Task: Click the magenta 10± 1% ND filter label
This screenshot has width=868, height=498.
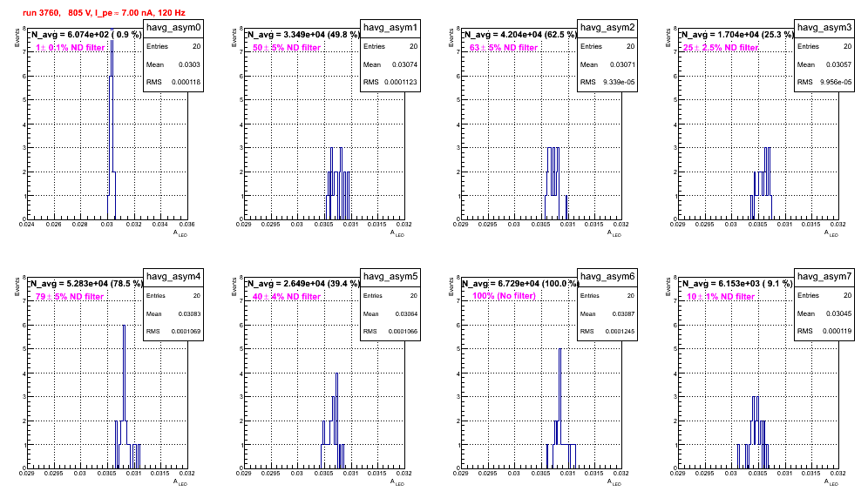Action: (721, 297)
